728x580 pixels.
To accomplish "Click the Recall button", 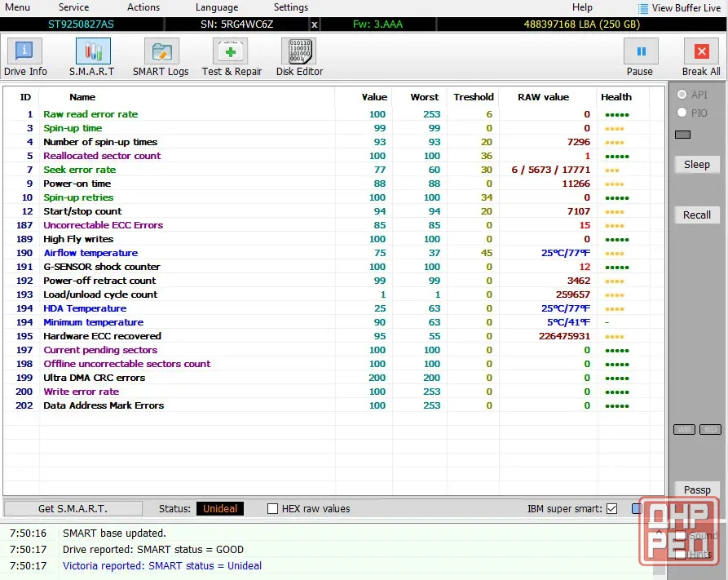I will [x=697, y=215].
